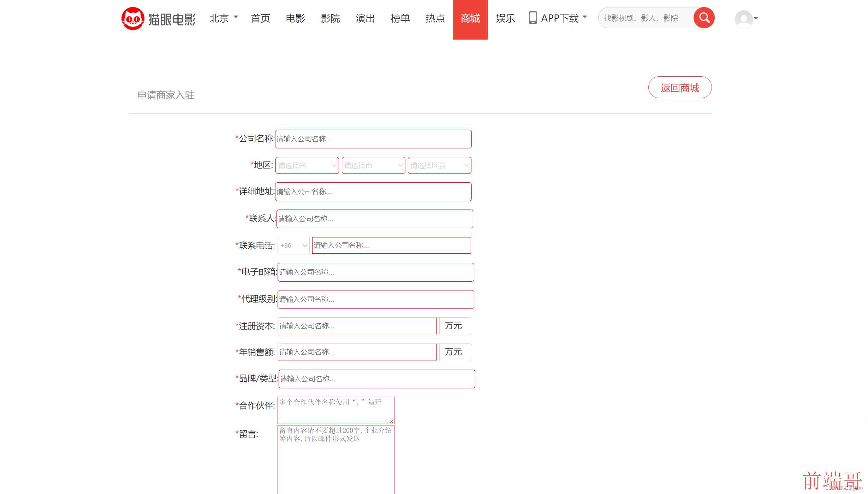Open the 请选择市 city dropdown
The image size is (868, 494).
point(373,165)
